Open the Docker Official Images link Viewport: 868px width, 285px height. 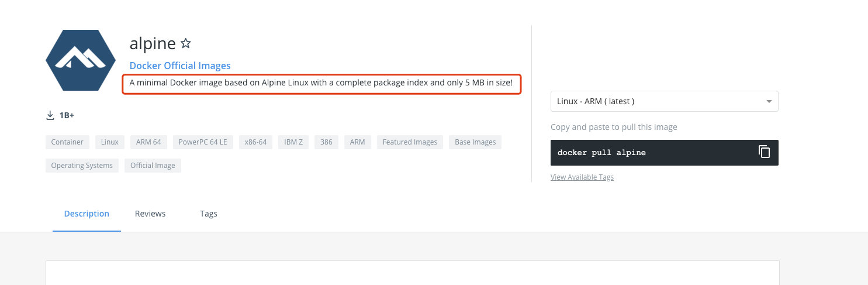180,66
